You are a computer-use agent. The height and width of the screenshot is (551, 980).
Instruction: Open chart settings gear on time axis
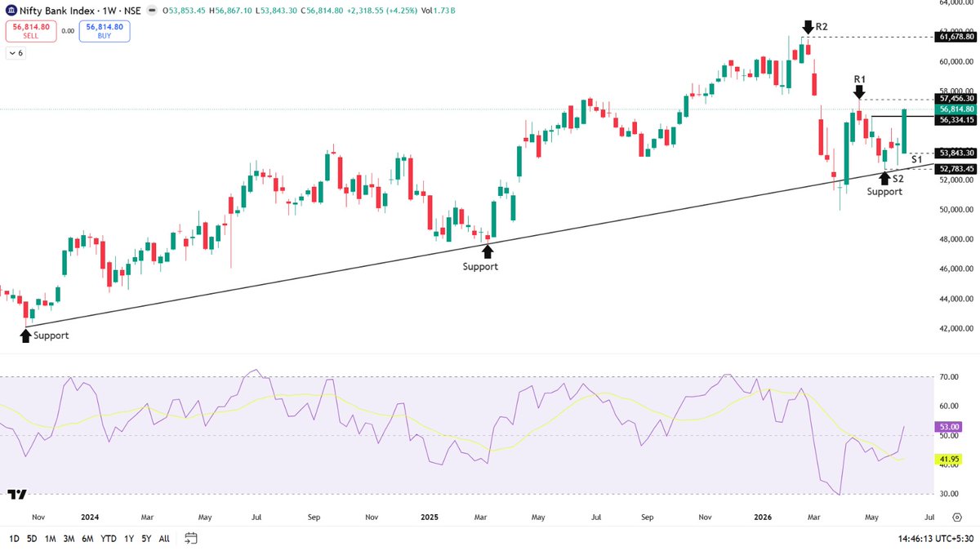(x=956, y=518)
